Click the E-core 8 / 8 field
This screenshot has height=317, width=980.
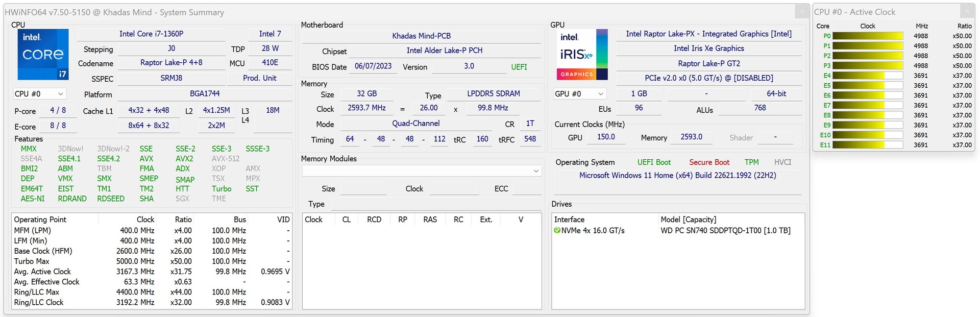[x=58, y=126]
